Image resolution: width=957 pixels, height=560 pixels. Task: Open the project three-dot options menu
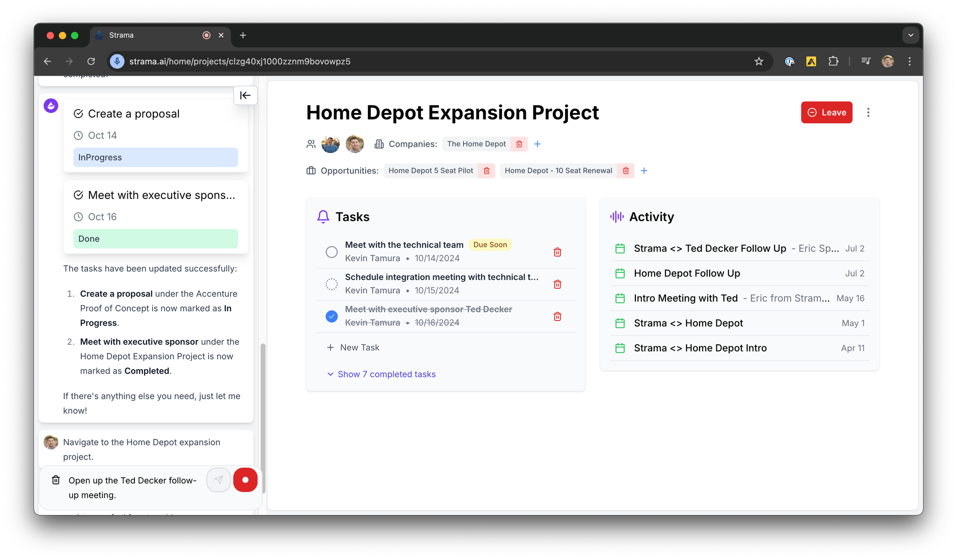click(868, 112)
